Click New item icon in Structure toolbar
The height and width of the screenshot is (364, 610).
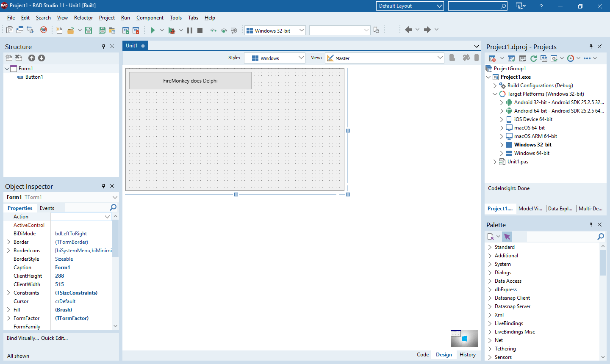9,58
